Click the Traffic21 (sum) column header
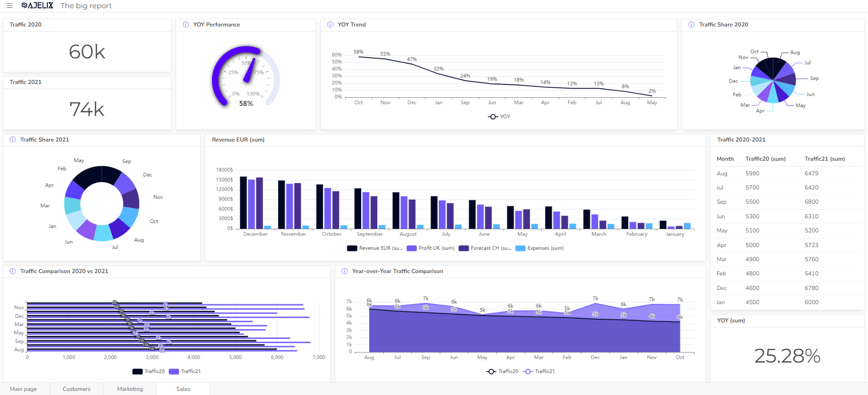 [x=825, y=159]
